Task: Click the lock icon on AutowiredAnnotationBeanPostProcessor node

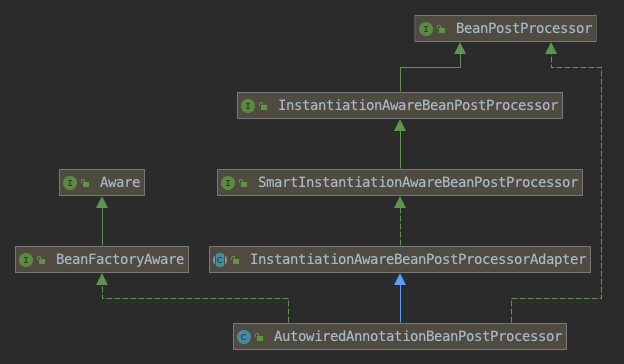Action: 259,337
